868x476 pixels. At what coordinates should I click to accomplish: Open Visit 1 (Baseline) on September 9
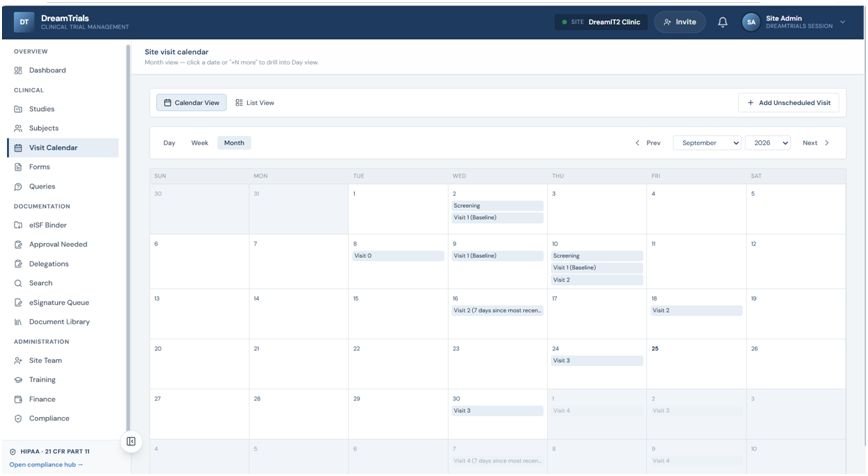coord(497,256)
